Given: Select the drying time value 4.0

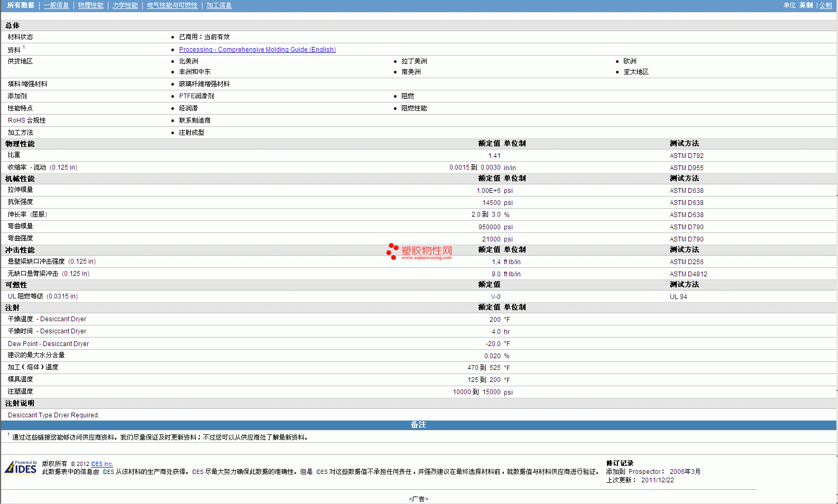Looking at the screenshot, I should click(x=496, y=332).
